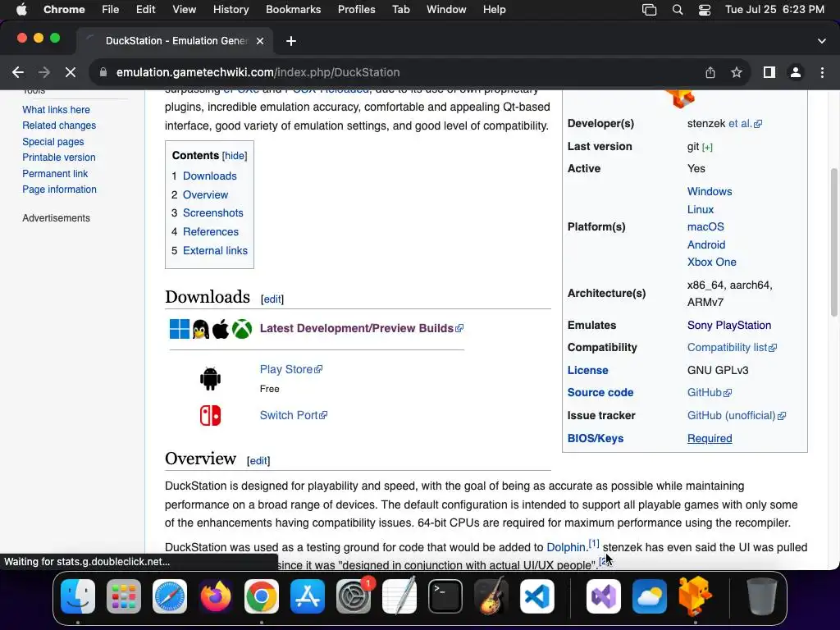840x630 pixels.
Task: Launch Safari from the dock
Action: click(170, 596)
